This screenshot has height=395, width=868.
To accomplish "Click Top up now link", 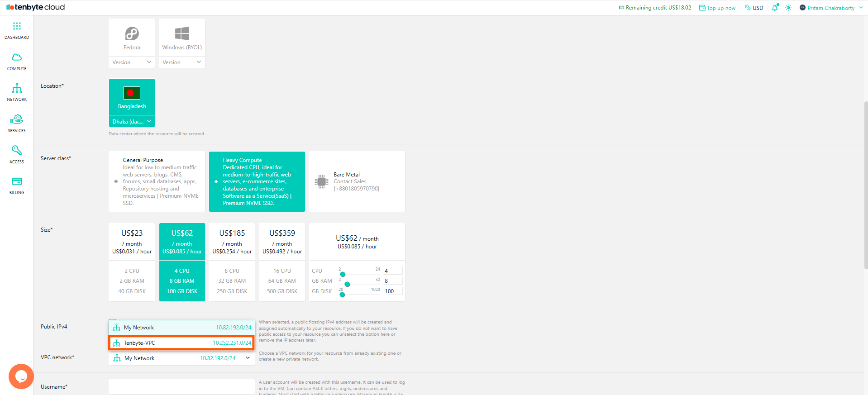I will 717,8.
